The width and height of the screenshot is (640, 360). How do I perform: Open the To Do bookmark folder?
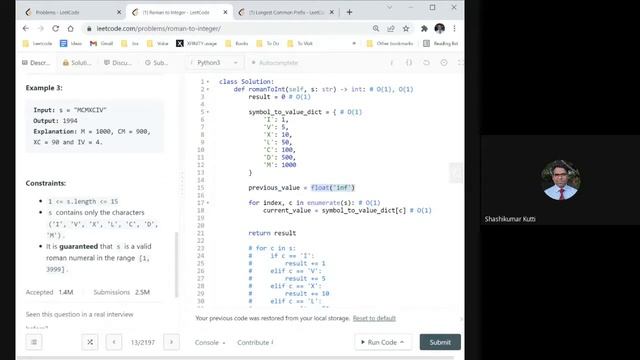(268, 43)
